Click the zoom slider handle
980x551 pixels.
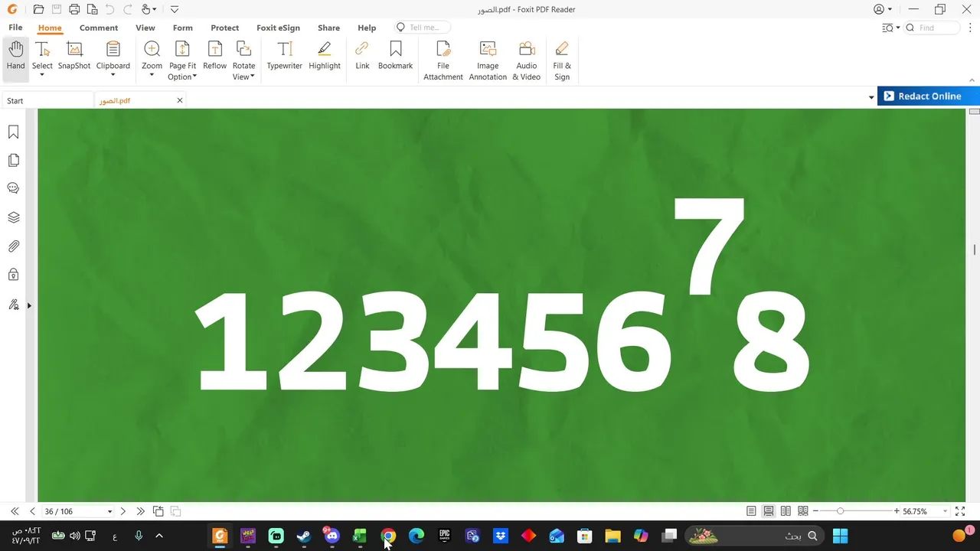coord(840,511)
